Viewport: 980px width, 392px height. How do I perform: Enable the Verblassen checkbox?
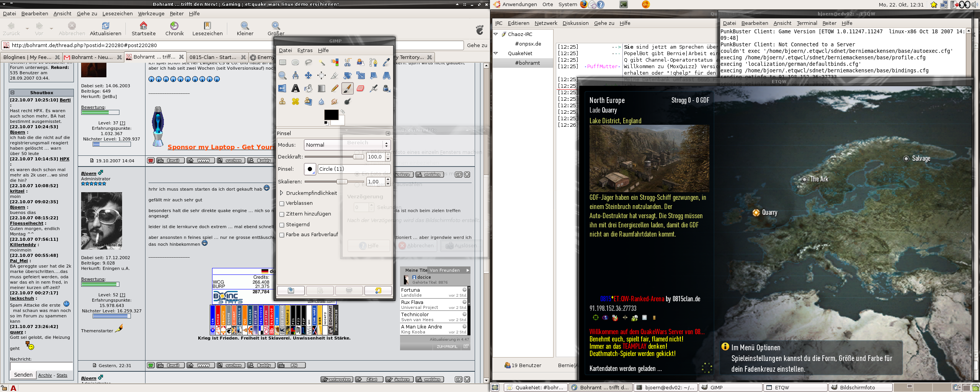(x=282, y=203)
